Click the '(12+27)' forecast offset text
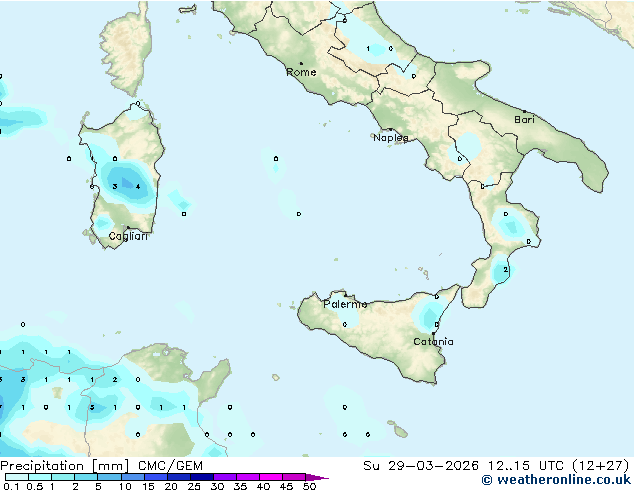 point(601,466)
